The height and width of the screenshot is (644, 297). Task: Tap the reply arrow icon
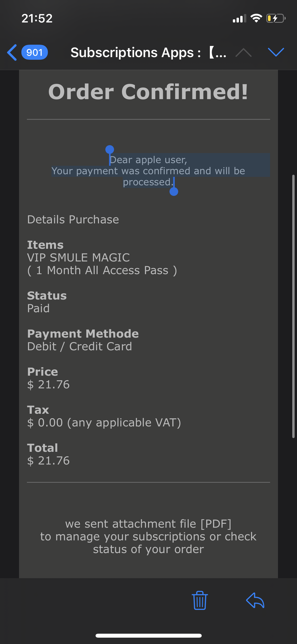[x=255, y=600]
